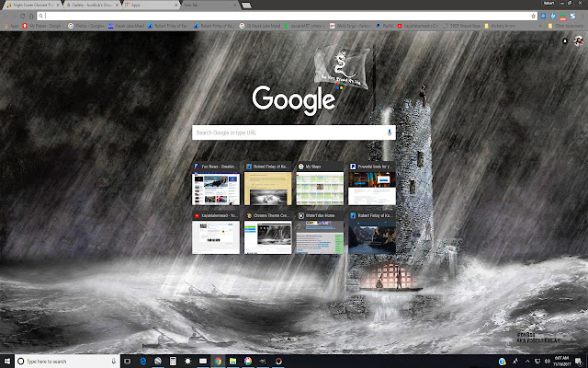Reload the page with the refresh icon

tap(22, 17)
